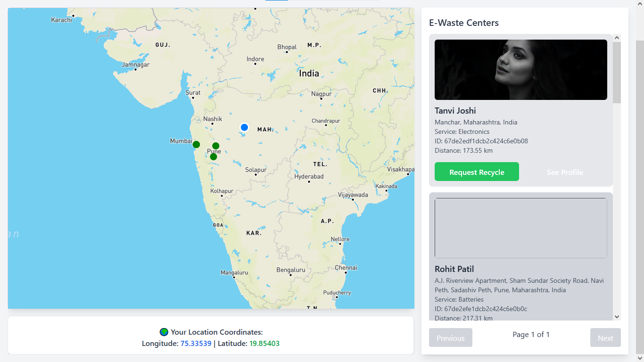Viewport: 644px width, 362px height.
Task: Click Tanvi Joshi's profile photo
Action: 520,69
